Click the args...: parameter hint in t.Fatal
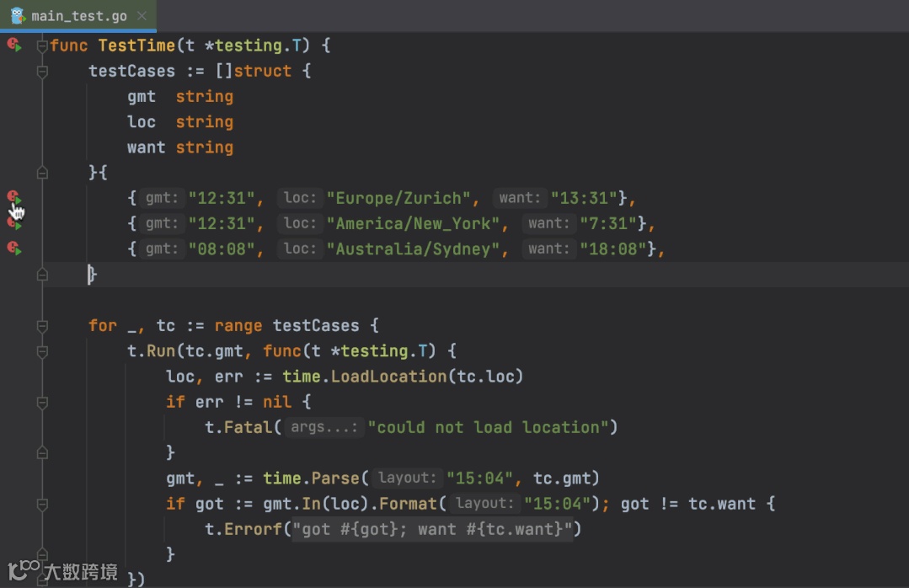The height and width of the screenshot is (588, 909). pyautogui.click(x=324, y=427)
